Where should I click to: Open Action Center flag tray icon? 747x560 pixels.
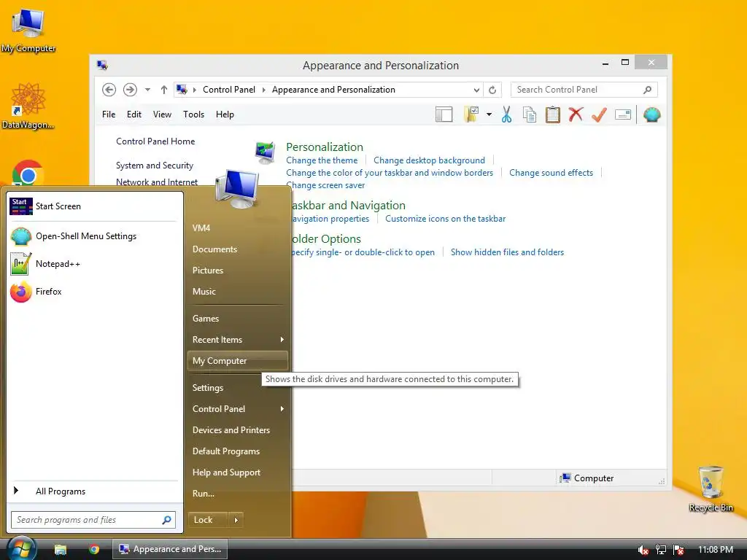click(x=678, y=550)
